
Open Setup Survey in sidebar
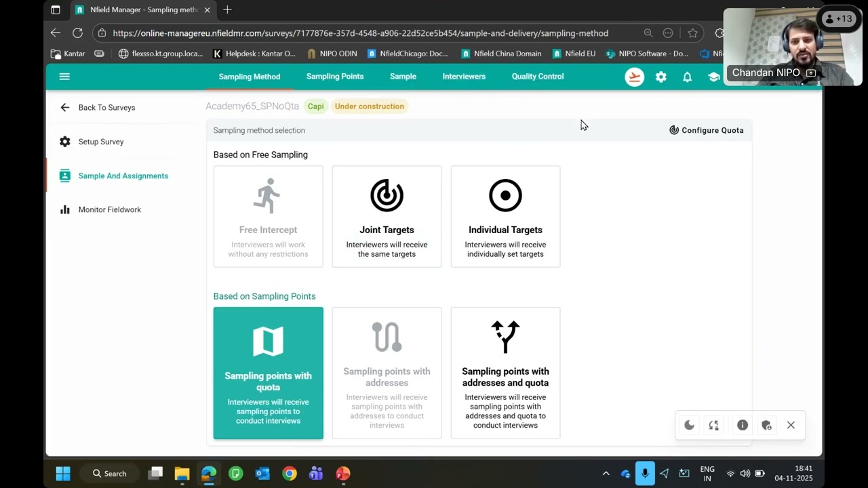(x=101, y=142)
